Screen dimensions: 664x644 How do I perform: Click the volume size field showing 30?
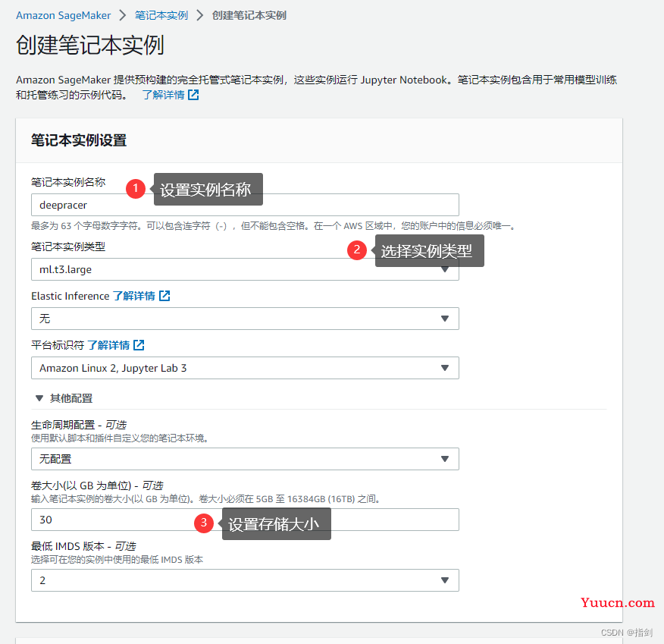tap(245, 520)
